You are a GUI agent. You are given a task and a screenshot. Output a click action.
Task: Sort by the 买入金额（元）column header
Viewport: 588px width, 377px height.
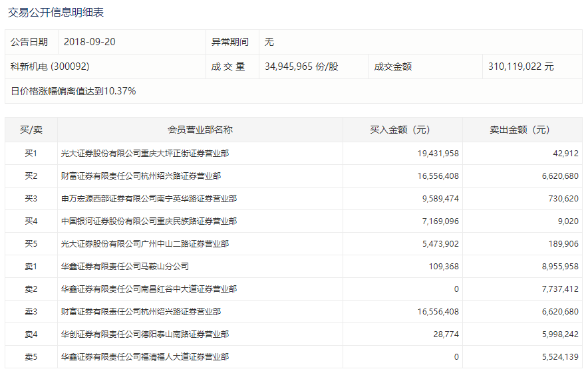pyautogui.click(x=402, y=130)
